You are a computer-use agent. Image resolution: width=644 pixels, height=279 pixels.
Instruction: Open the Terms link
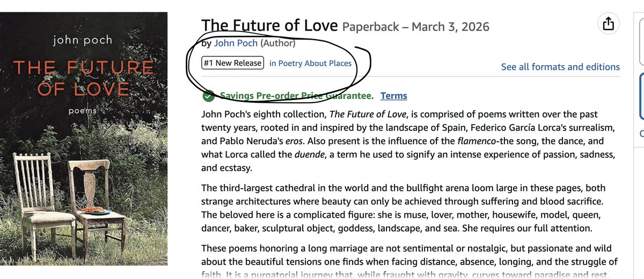(394, 96)
